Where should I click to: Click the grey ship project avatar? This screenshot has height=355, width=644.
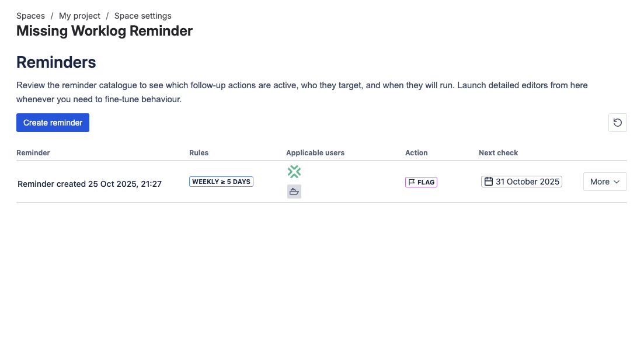pyautogui.click(x=294, y=192)
